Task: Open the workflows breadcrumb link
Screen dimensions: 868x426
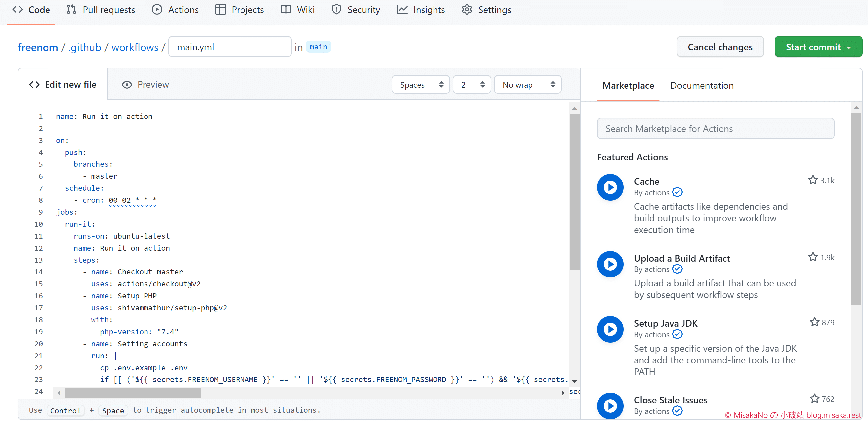Action: tap(135, 47)
